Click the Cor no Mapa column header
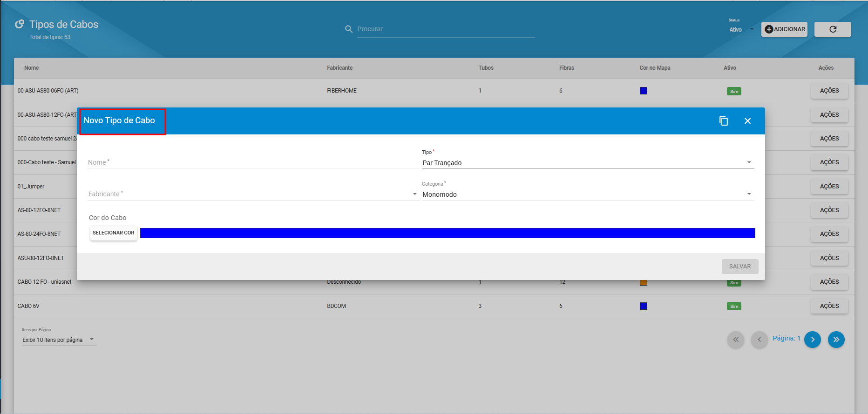 click(655, 68)
